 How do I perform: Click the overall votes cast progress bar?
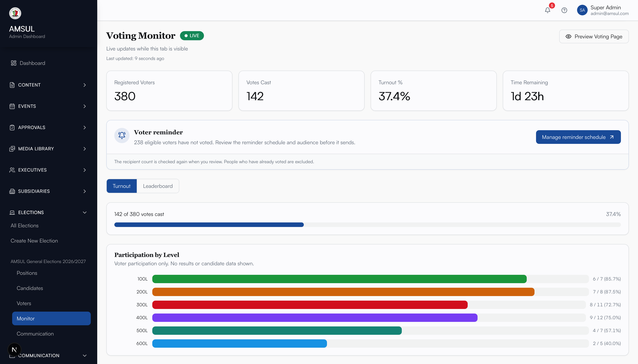[x=367, y=225]
